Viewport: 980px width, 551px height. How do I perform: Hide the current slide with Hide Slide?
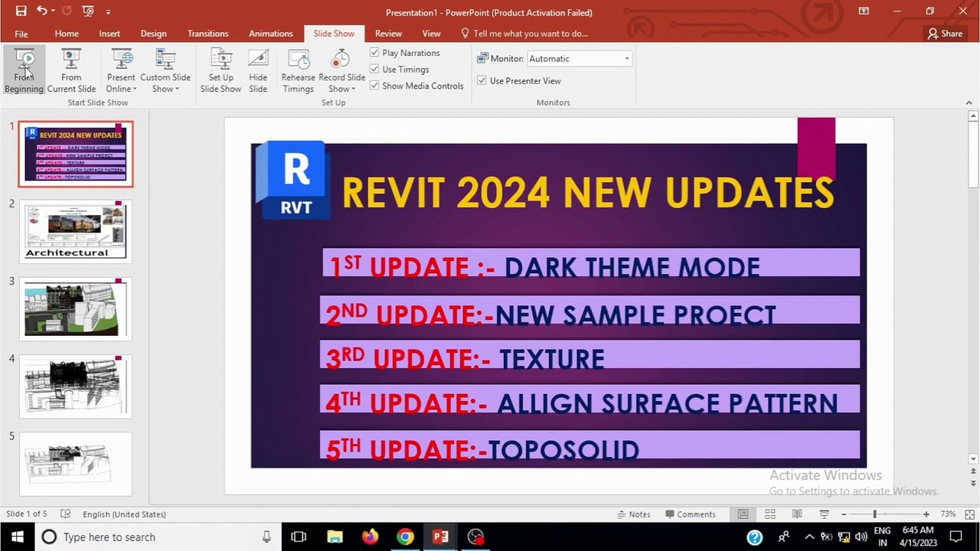point(258,71)
